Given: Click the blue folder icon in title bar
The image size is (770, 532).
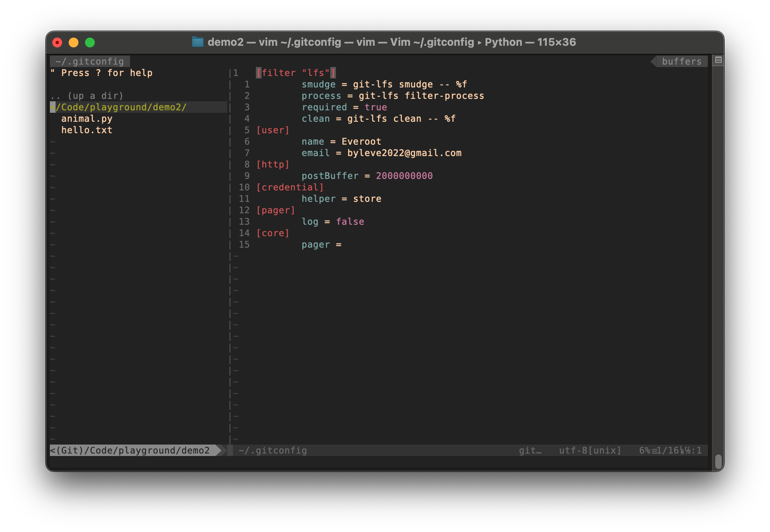Looking at the screenshot, I should coord(198,42).
